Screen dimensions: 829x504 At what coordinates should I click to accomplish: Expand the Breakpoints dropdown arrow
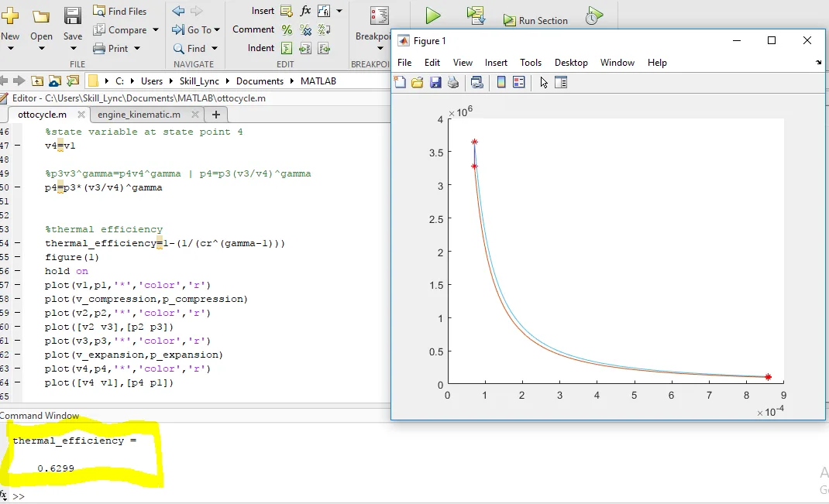pos(380,49)
